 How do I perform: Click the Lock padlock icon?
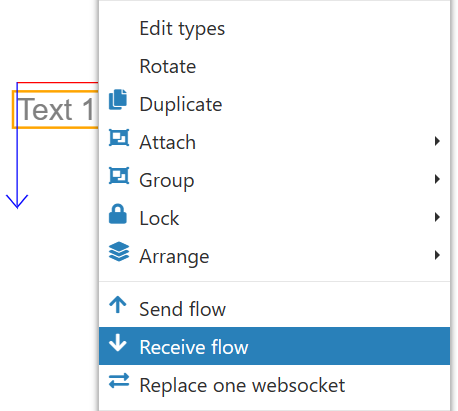coord(118,213)
